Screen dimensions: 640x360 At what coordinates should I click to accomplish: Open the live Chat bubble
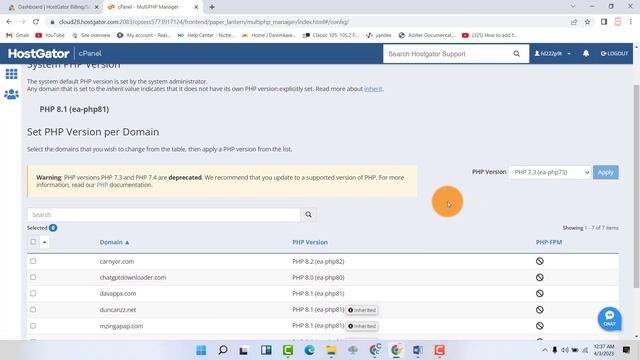click(609, 319)
